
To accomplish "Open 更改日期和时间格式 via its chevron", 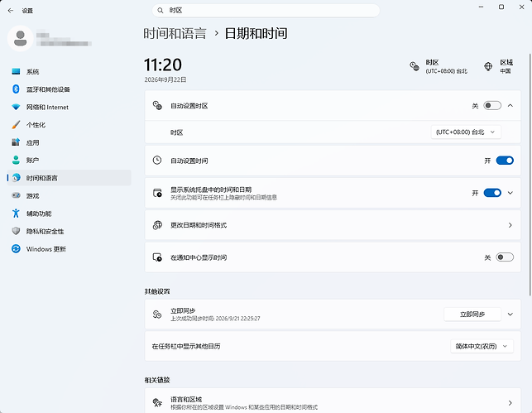I will [x=510, y=225].
